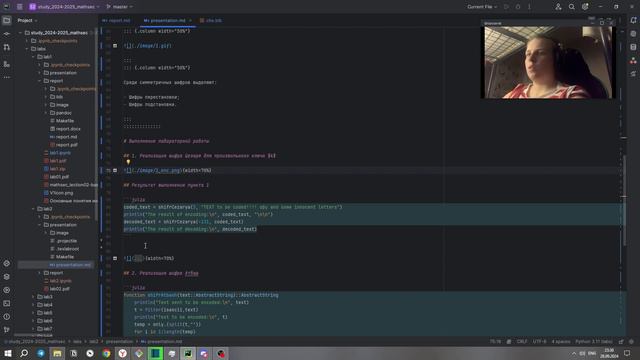Viewport: 640px width, 360px height.
Task: Open the Python Packages layers icon
Action: coord(7,277)
